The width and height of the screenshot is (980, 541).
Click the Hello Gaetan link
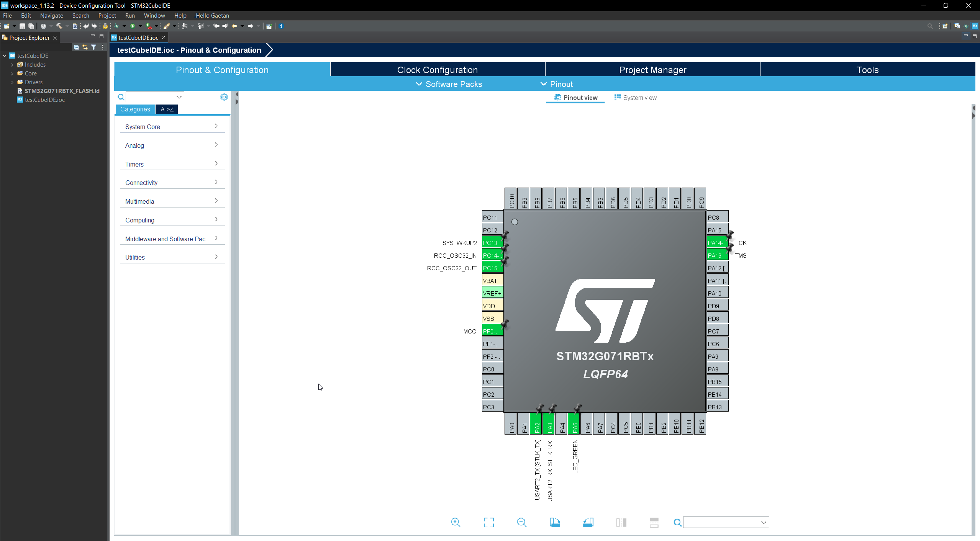pos(212,16)
